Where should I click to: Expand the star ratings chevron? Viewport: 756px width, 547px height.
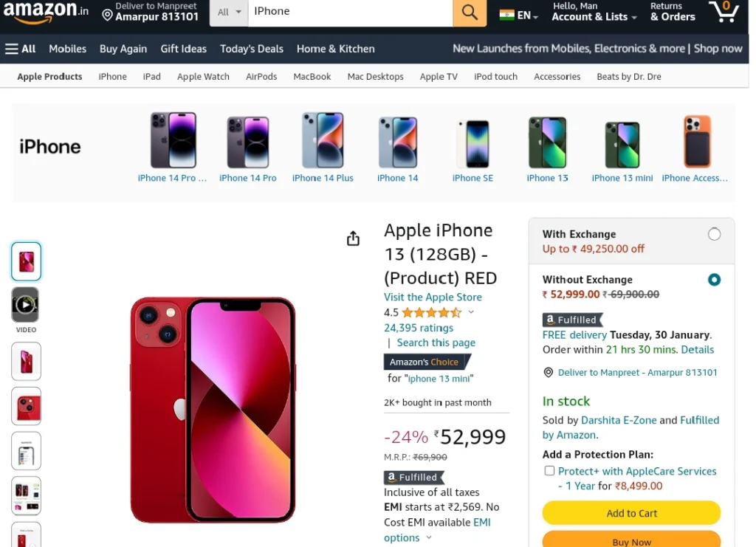[471, 312]
